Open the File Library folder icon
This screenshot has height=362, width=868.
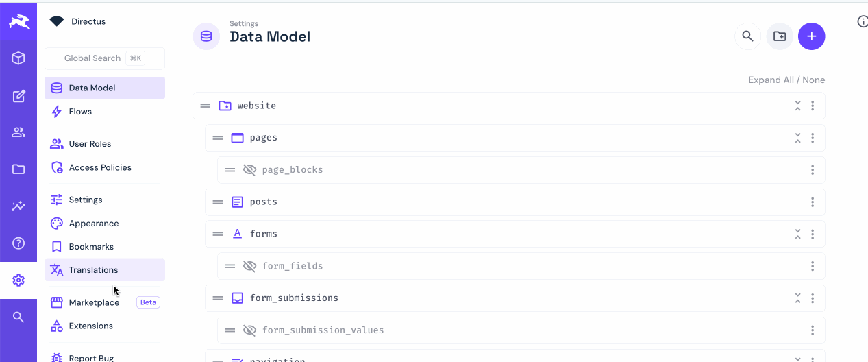pyautogui.click(x=18, y=169)
